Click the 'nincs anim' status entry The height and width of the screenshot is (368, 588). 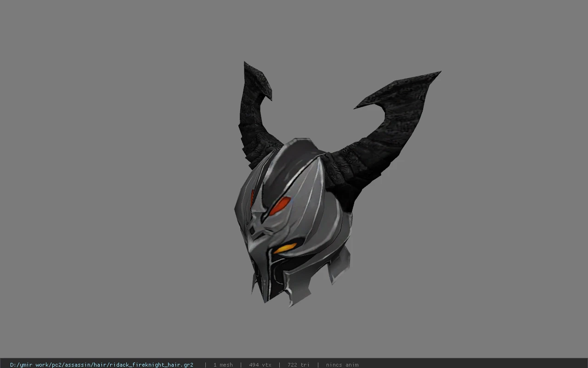coord(342,365)
